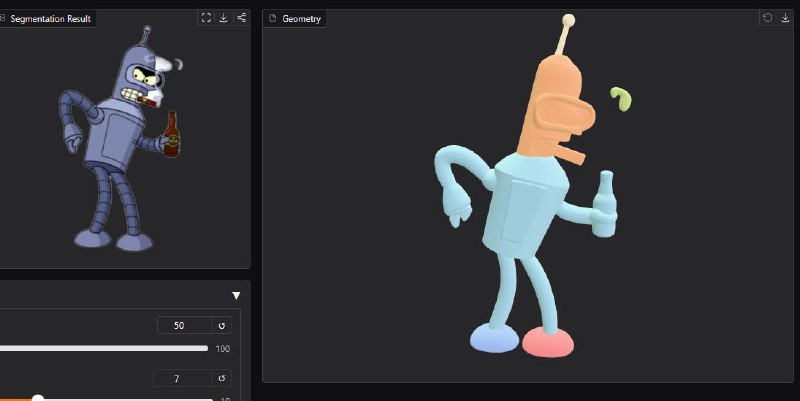Collapse the settings panel with triangle arrow

(x=236, y=295)
